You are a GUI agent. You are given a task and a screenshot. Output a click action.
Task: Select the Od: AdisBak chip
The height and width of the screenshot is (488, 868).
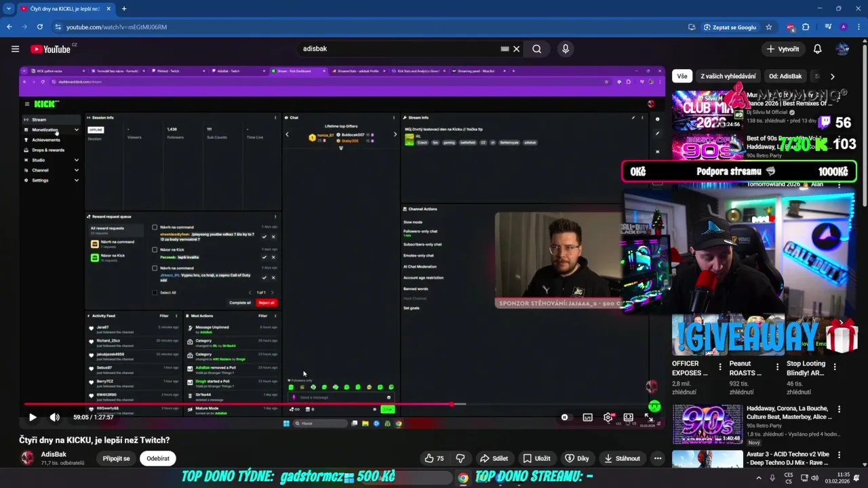click(x=785, y=77)
